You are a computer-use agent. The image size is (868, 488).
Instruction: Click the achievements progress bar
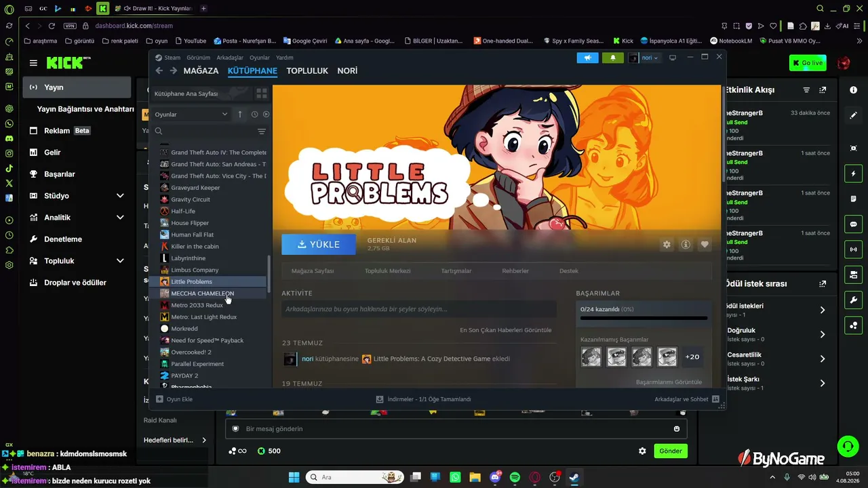[644, 318]
